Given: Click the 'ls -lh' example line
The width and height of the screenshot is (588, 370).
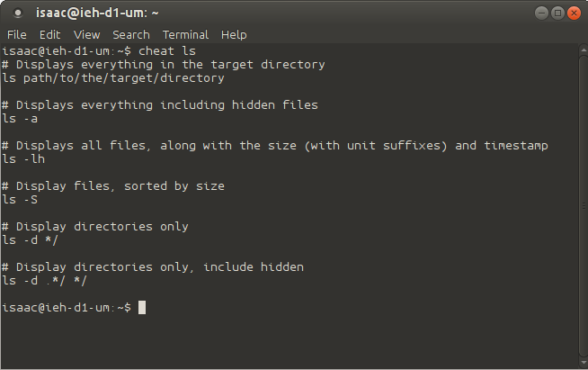Looking at the screenshot, I should pos(23,159).
